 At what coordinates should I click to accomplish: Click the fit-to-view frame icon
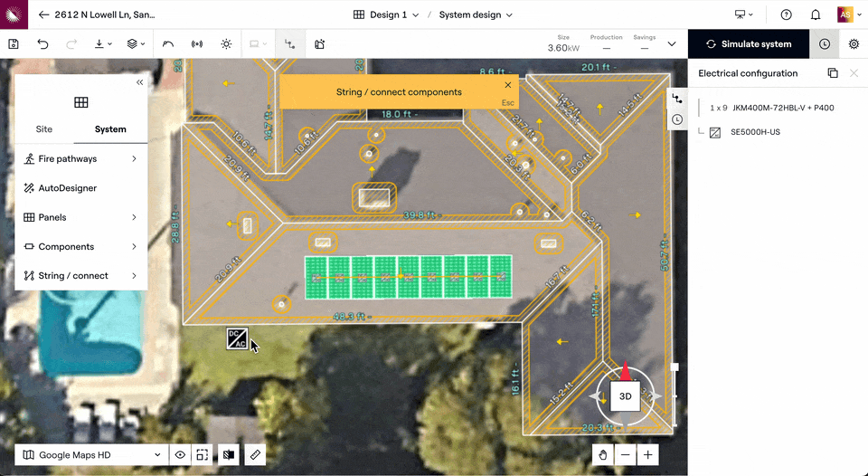click(x=203, y=454)
